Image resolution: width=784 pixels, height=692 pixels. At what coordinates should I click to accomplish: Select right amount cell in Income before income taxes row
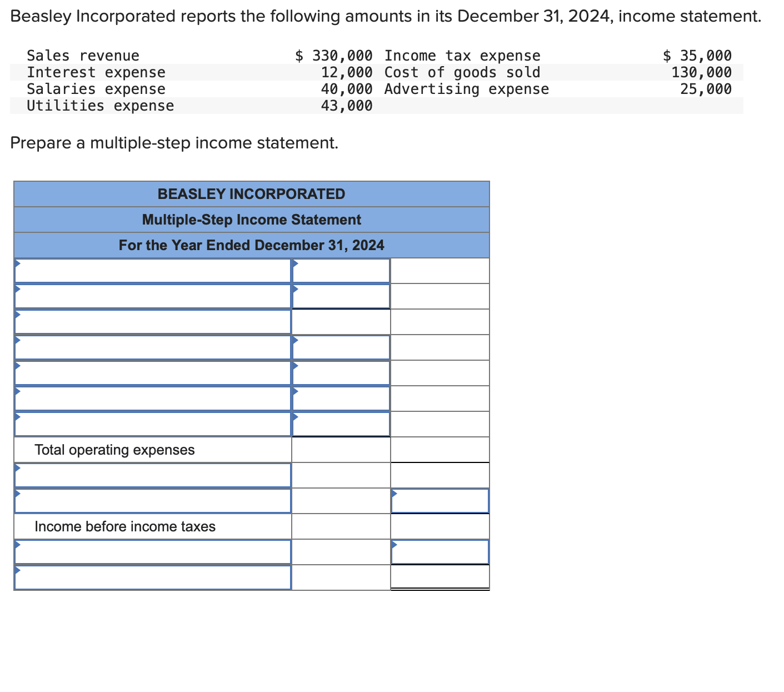coord(440,526)
